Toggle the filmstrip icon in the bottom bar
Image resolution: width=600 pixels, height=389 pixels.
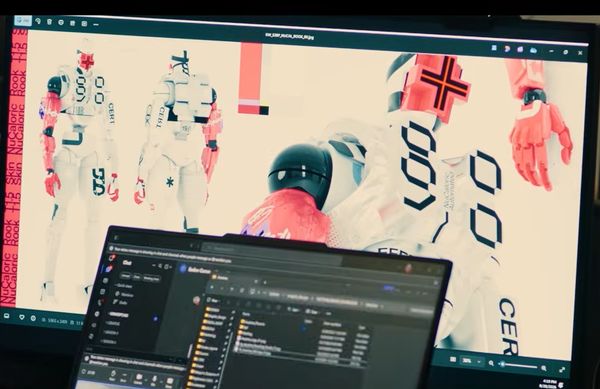7,316
